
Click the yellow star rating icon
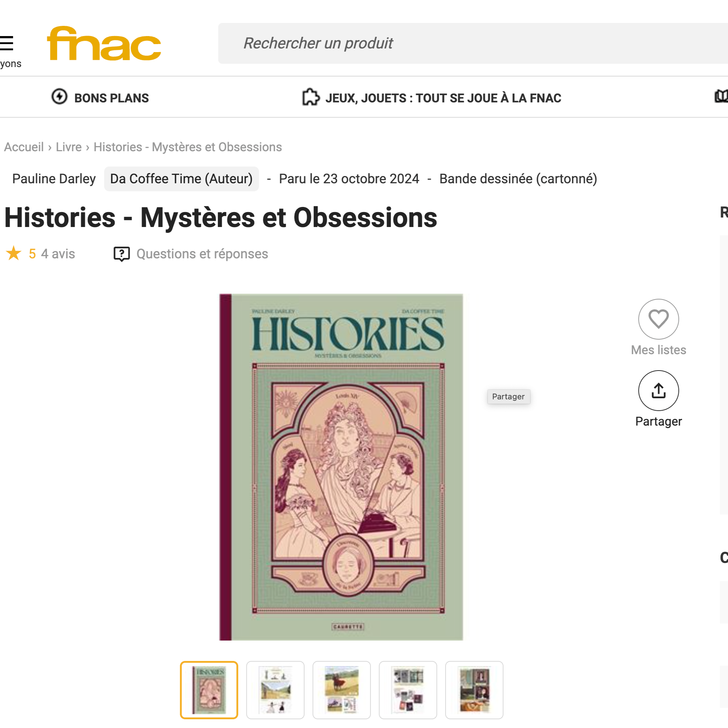coord(14,254)
